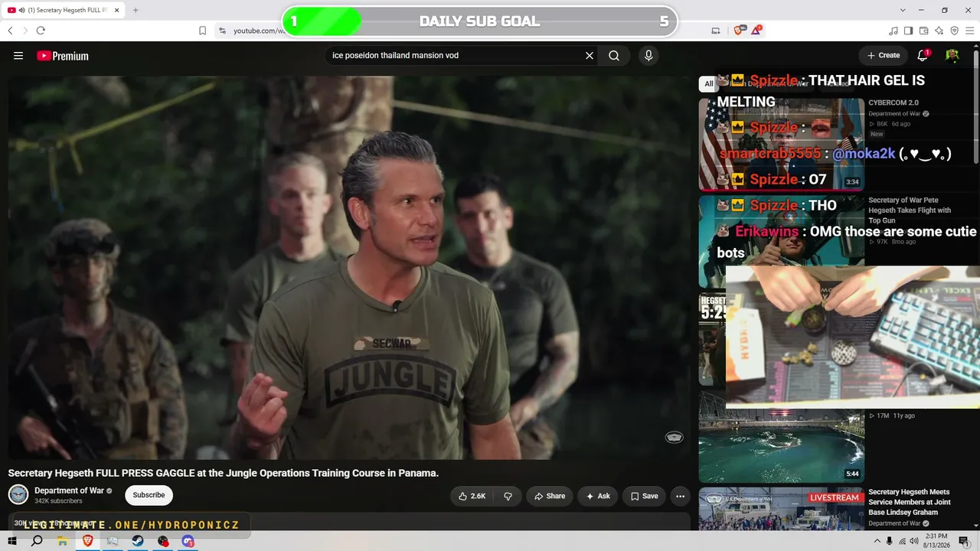Open the Brave Wallet icon
Image resolution: width=980 pixels, height=551 pixels.
click(924, 31)
